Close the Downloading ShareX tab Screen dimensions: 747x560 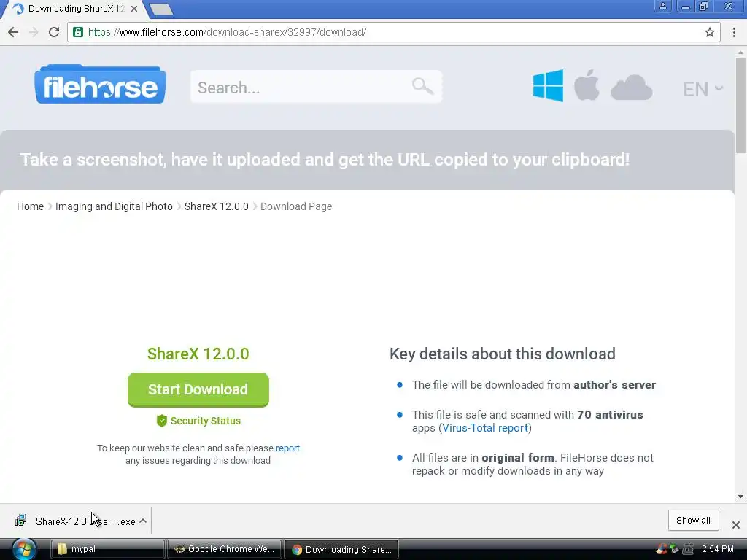(134, 9)
